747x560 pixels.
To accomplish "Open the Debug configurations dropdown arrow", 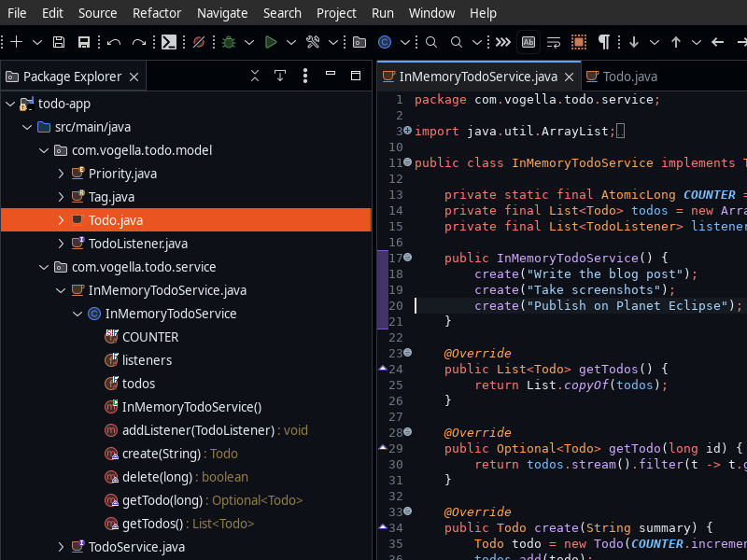I will coord(249,42).
